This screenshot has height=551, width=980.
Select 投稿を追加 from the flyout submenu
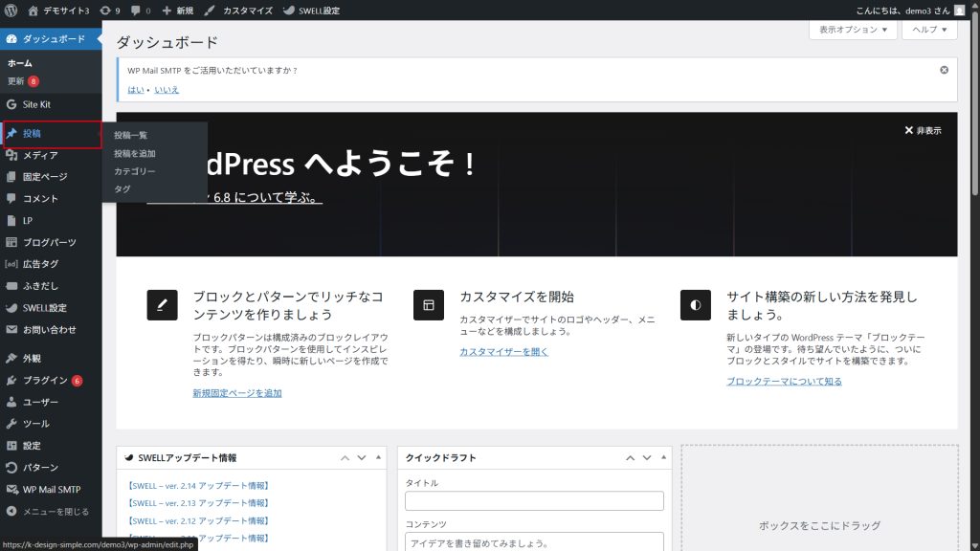click(x=134, y=153)
